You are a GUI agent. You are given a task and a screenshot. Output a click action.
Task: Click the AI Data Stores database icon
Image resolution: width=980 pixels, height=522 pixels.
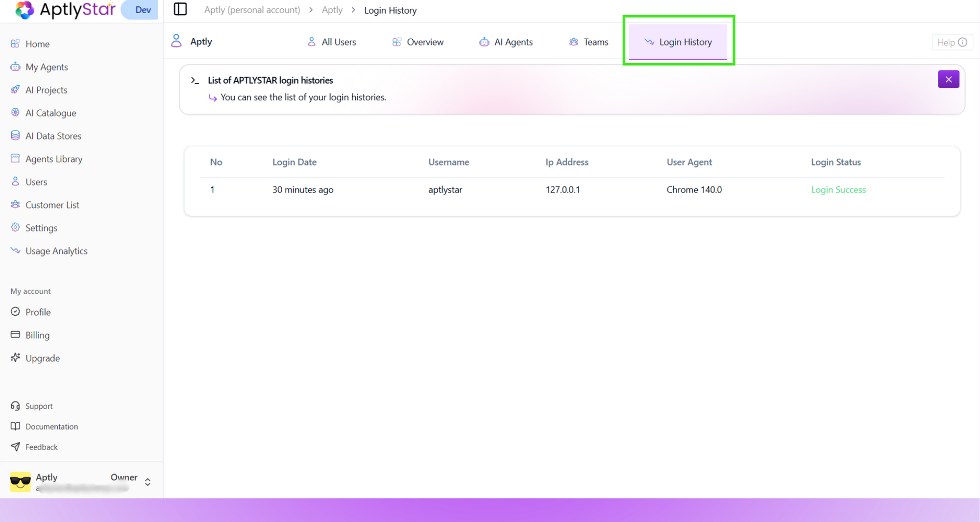point(15,136)
